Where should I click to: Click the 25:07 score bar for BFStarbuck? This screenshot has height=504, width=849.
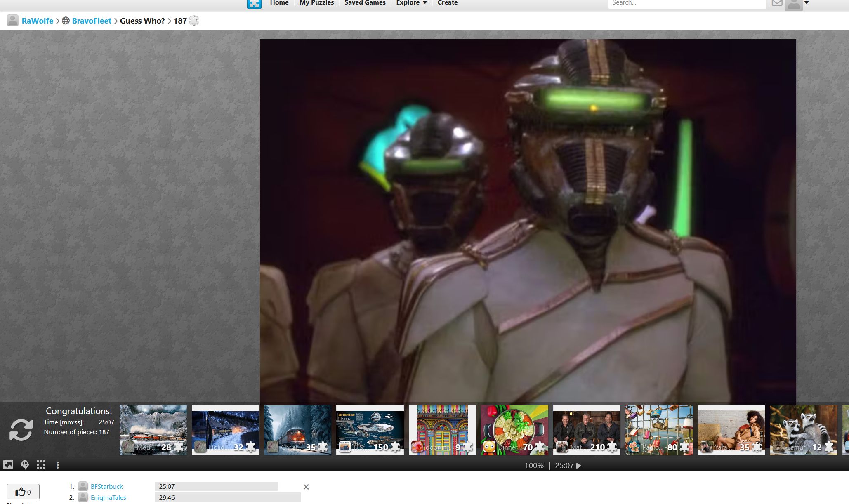tap(217, 486)
